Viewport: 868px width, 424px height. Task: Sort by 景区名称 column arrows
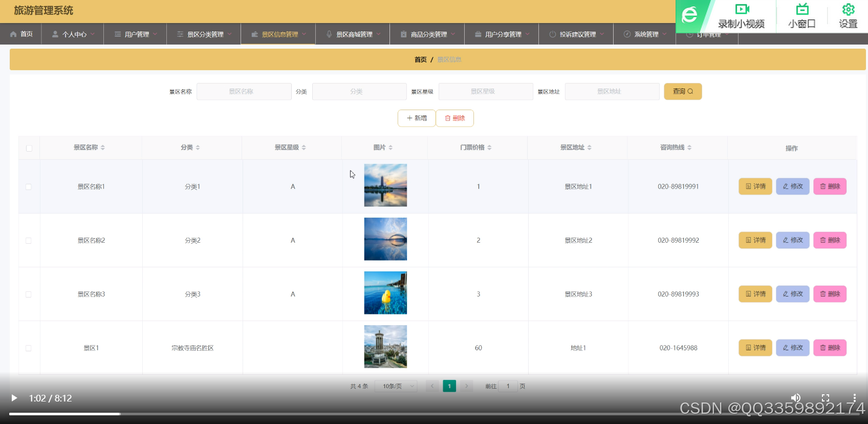click(103, 147)
